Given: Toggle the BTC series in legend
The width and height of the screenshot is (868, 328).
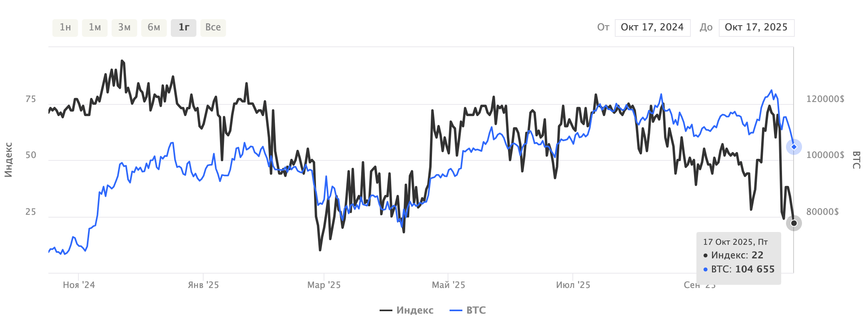Looking at the screenshot, I should click(476, 310).
